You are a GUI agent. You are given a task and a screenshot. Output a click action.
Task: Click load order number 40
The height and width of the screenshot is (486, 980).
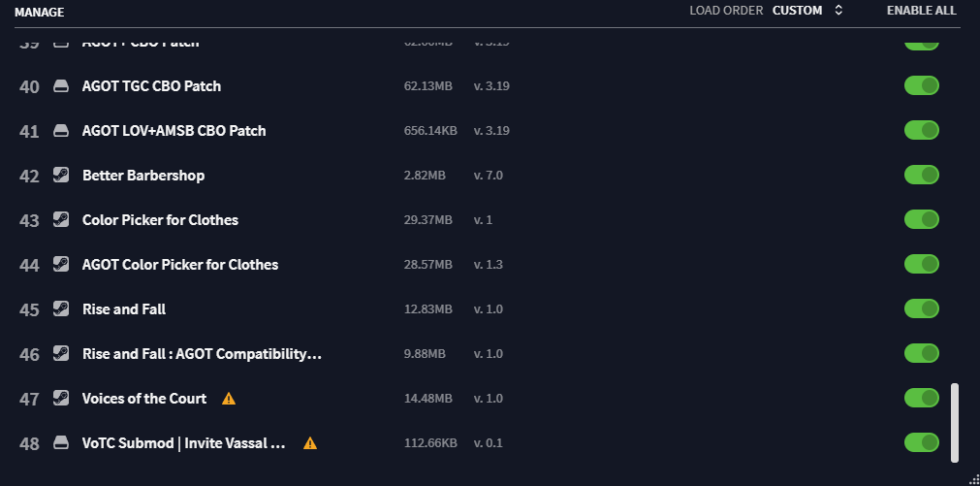click(29, 87)
